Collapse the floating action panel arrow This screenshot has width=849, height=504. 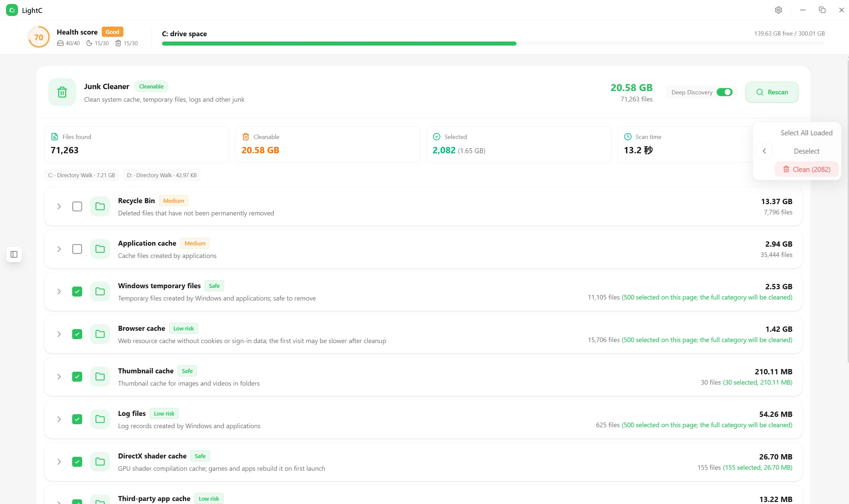764,151
